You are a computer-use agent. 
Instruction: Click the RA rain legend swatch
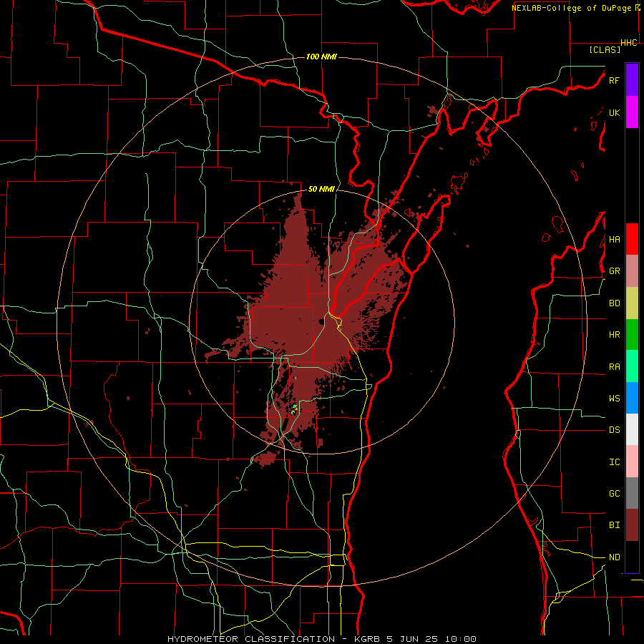pos(632,366)
